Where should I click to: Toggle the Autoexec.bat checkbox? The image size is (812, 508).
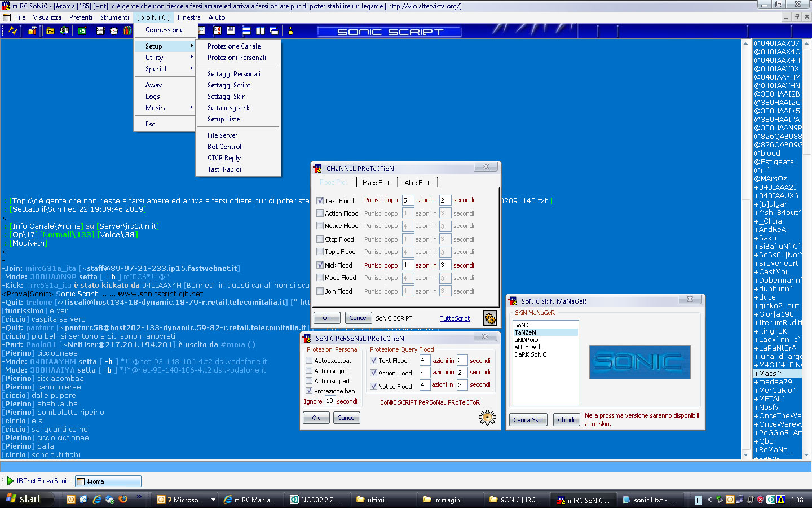coord(309,360)
